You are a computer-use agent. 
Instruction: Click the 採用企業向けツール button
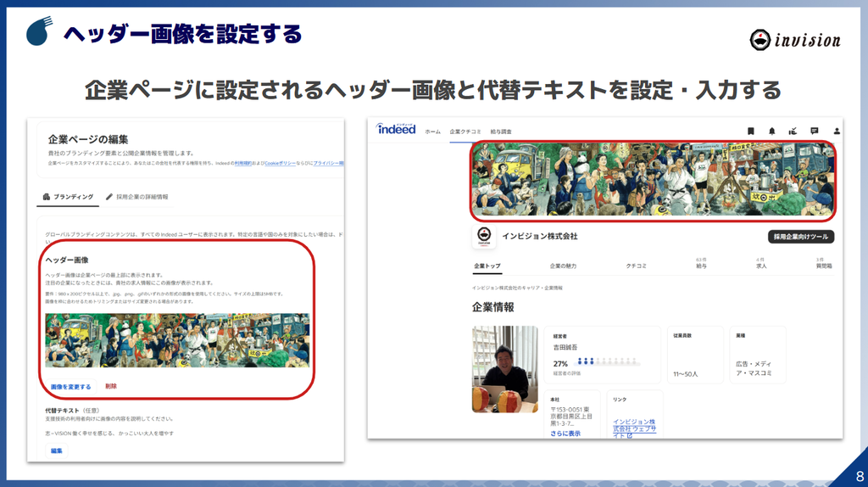click(x=801, y=237)
